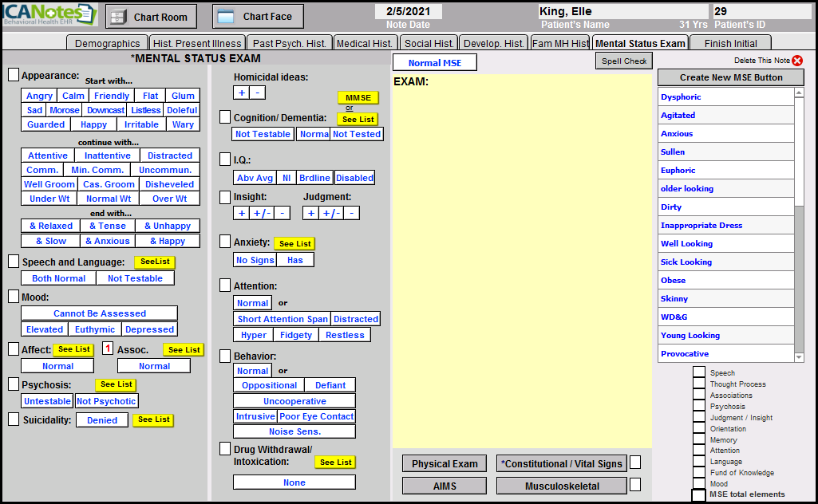Select minus under Judgment
This screenshot has height=504, width=818.
click(x=352, y=213)
